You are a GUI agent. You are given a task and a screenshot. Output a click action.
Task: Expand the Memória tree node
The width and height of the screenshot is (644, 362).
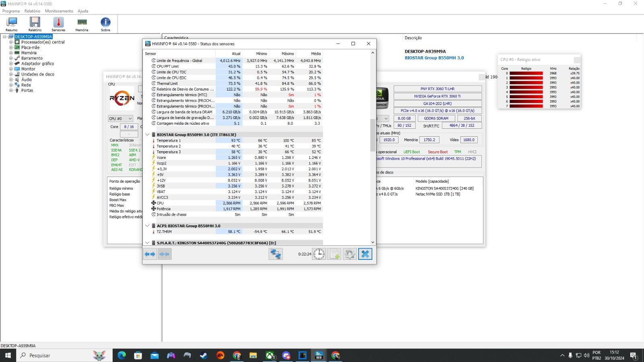pos(11,53)
